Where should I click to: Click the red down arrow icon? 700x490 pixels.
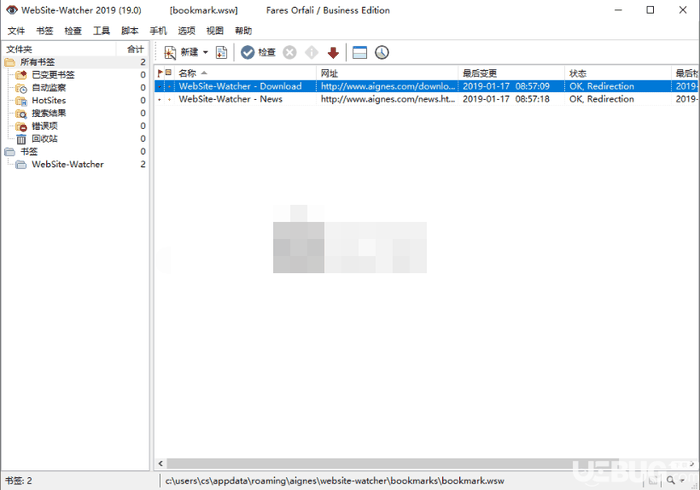click(x=333, y=53)
